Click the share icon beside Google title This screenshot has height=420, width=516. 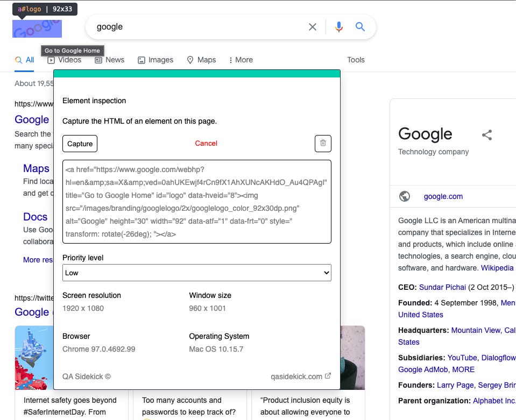click(487, 135)
